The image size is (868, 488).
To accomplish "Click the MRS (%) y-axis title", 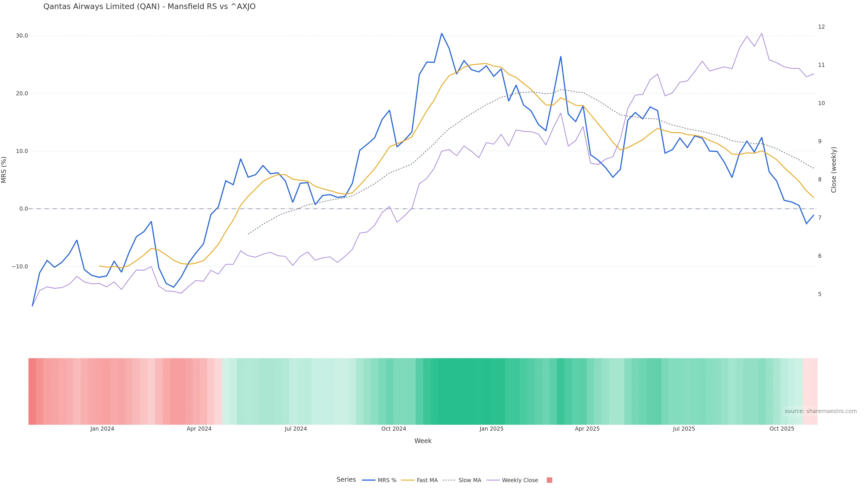I will [4, 169].
